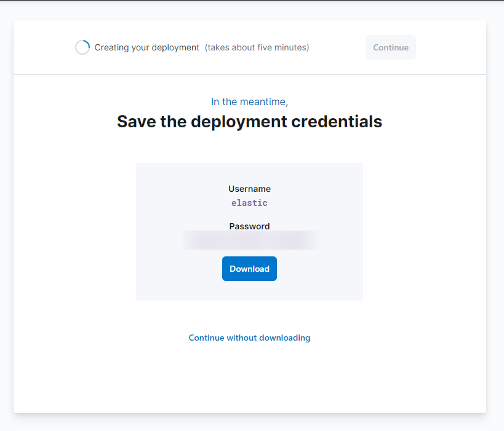Viewport: 504px width, 431px height.
Task: Select the elastic username value
Action: pyautogui.click(x=249, y=203)
